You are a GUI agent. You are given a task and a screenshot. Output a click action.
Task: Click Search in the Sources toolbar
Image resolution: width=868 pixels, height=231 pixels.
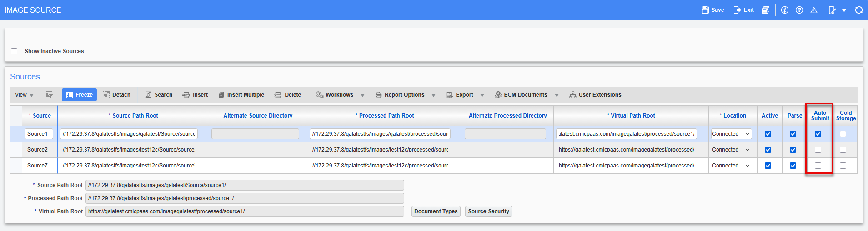click(x=159, y=95)
